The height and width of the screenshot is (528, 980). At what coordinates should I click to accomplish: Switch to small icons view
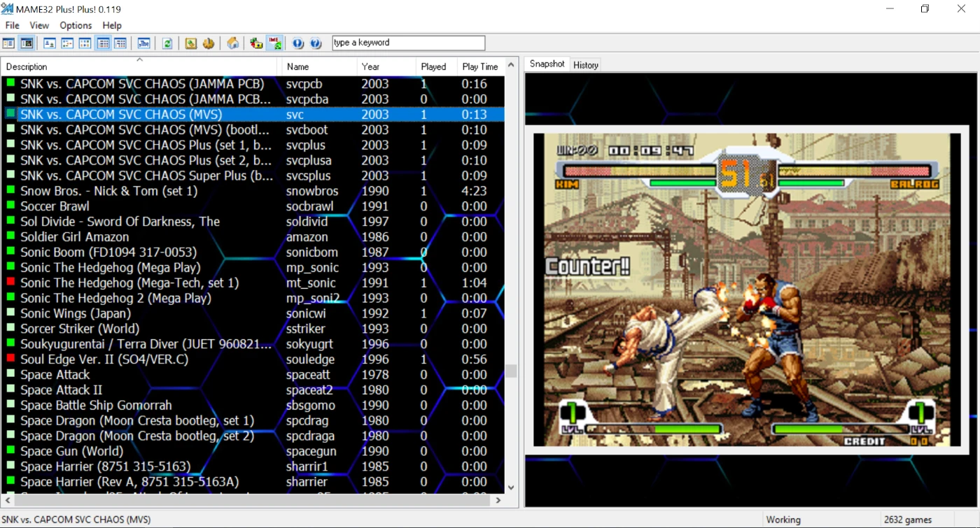(x=67, y=43)
